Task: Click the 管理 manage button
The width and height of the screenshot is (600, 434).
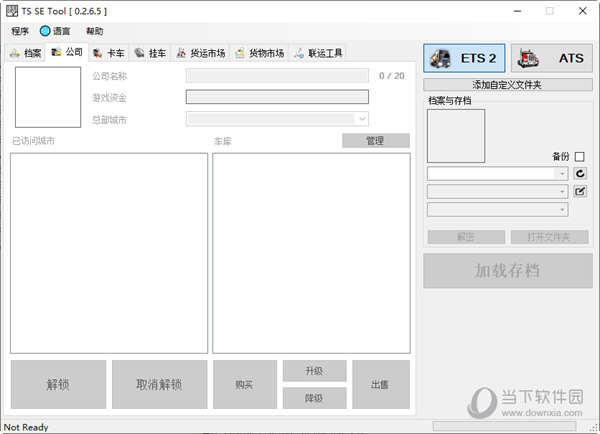Action: tap(376, 140)
